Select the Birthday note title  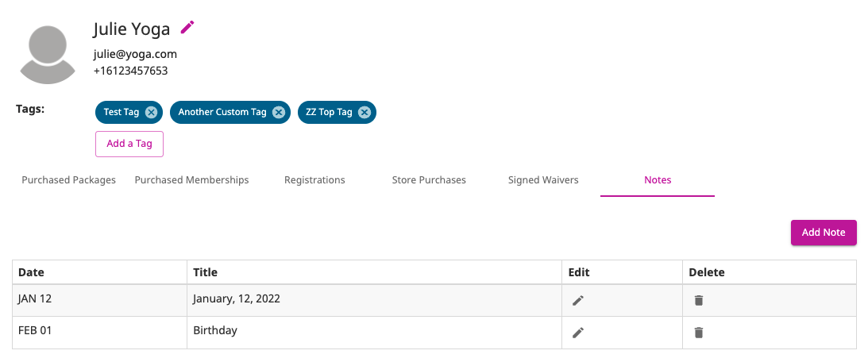pos(215,331)
